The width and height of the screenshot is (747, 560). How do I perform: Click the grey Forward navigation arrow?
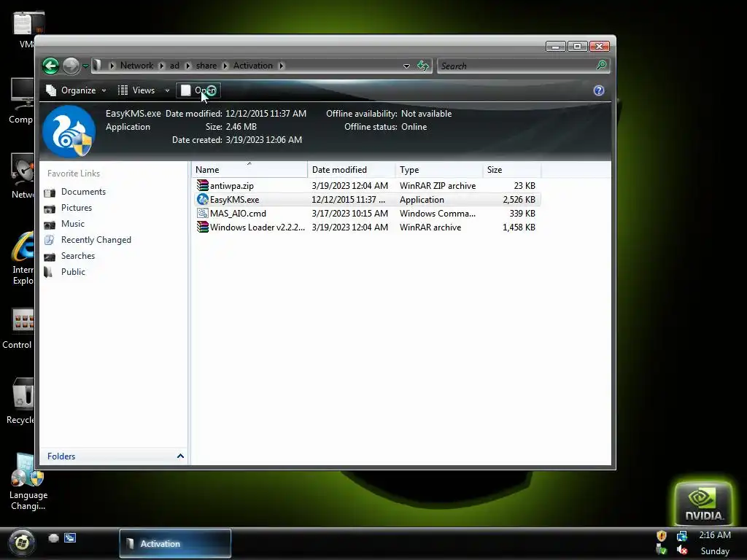(71, 66)
